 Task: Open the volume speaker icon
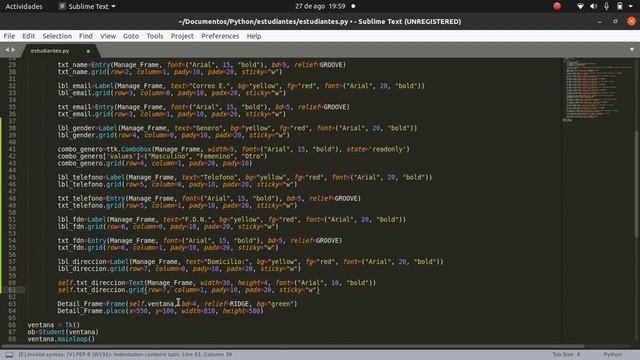593,6
